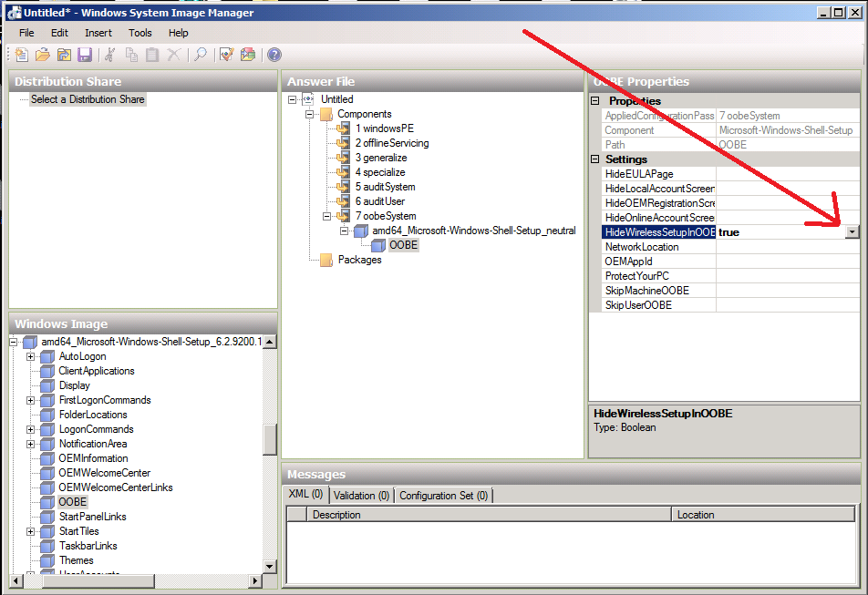Click Select a Distribution Share entry

[88, 99]
